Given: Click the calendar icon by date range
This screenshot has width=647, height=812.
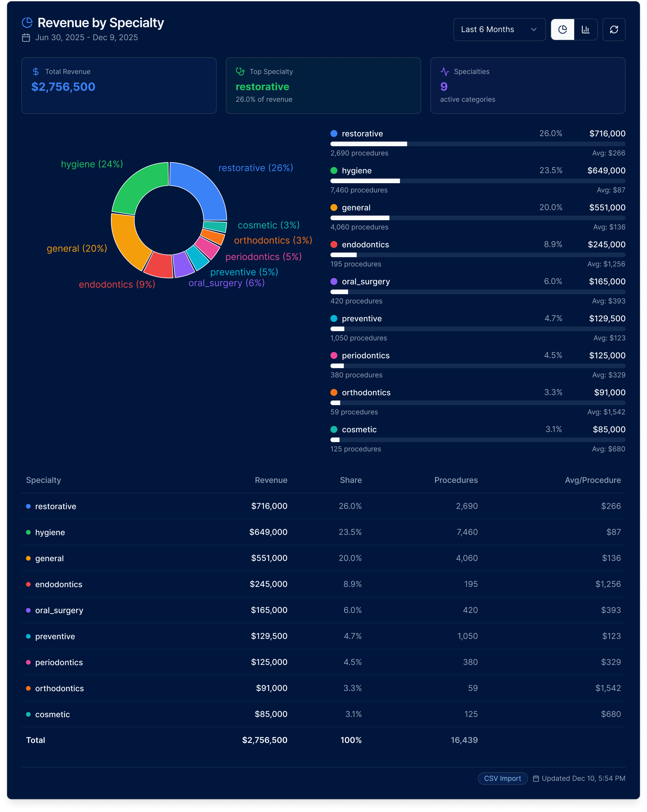Looking at the screenshot, I should pyautogui.click(x=26, y=38).
